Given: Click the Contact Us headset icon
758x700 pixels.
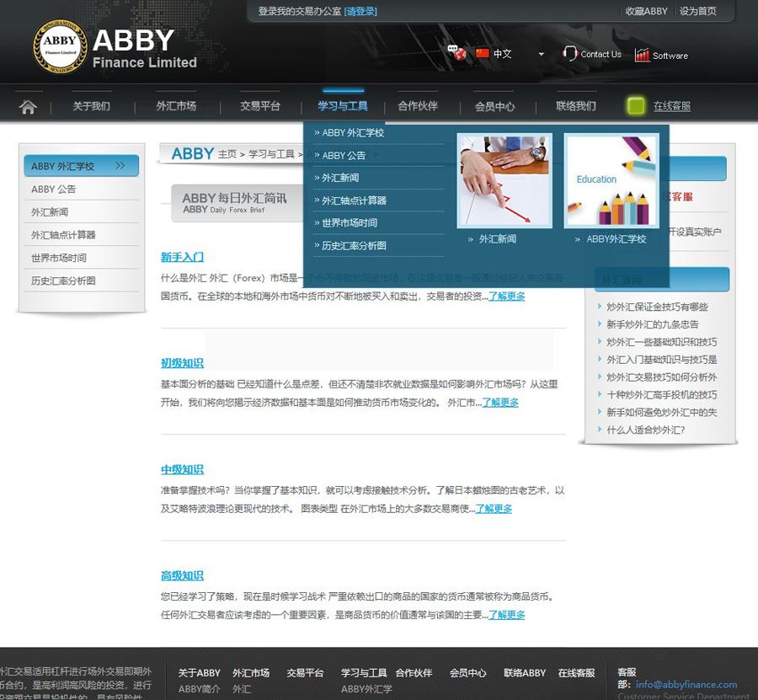Looking at the screenshot, I should coord(570,54).
